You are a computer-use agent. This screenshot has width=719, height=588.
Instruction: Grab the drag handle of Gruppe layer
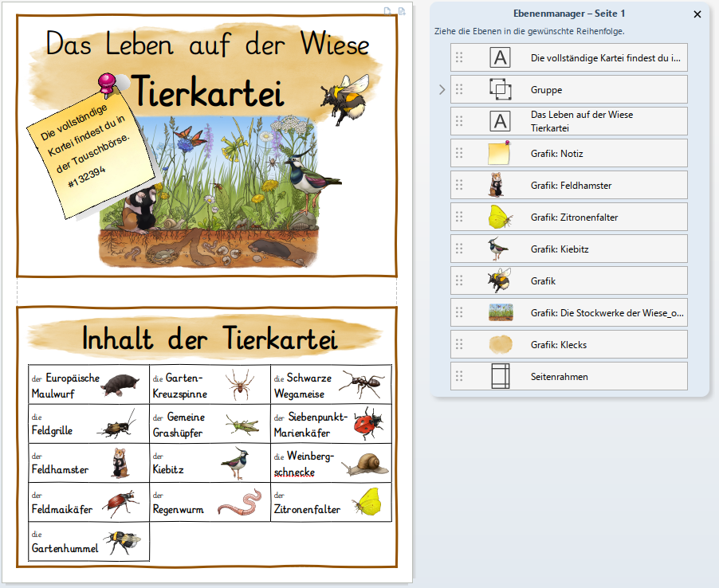459,90
